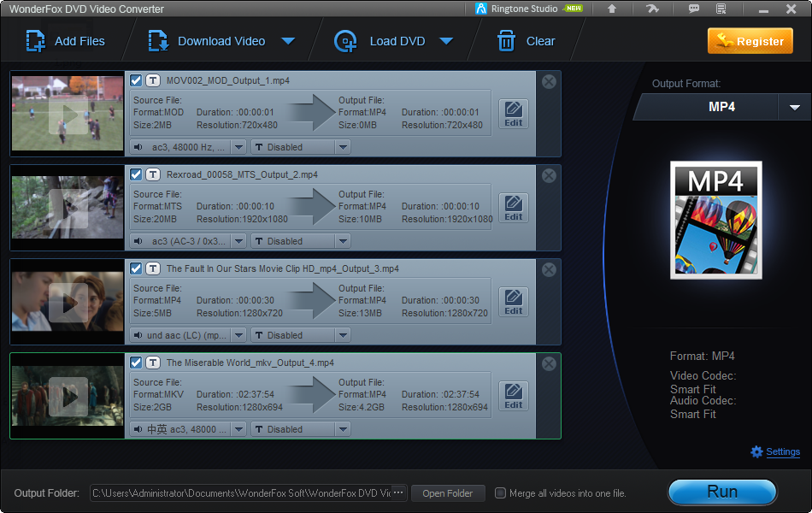
Task: Open subtitle dropdown for The Miserable World
Action: [x=343, y=429]
